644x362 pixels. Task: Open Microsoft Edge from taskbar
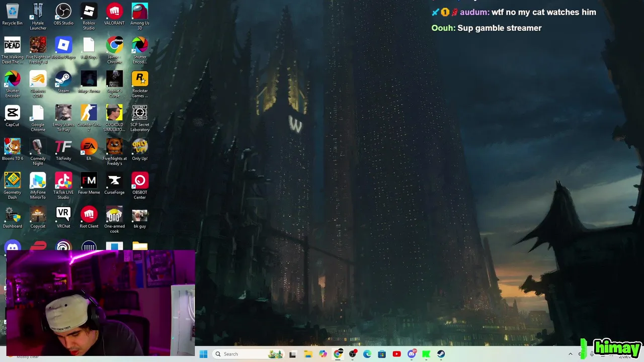(367, 354)
